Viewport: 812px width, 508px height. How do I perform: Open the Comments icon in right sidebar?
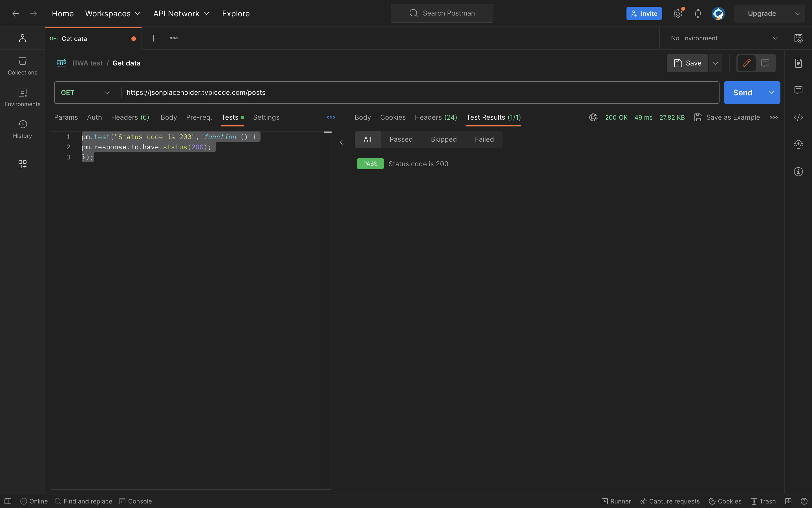click(x=798, y=90)
